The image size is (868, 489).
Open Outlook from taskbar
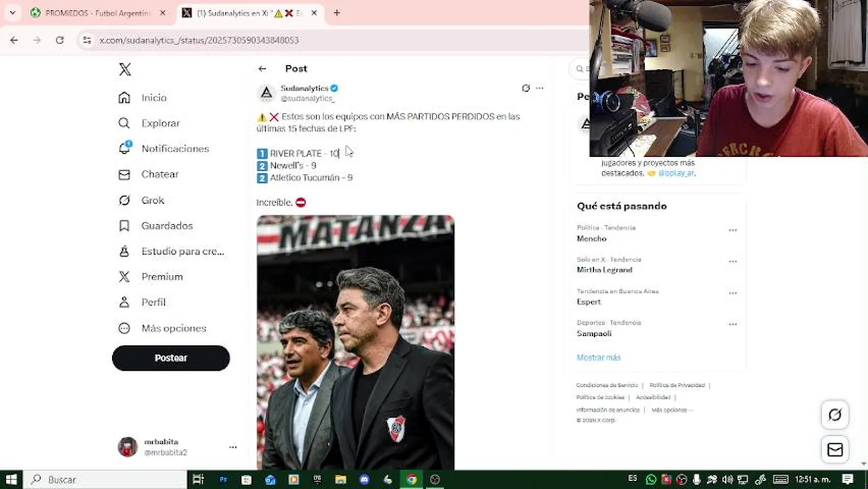click(270, 479)
